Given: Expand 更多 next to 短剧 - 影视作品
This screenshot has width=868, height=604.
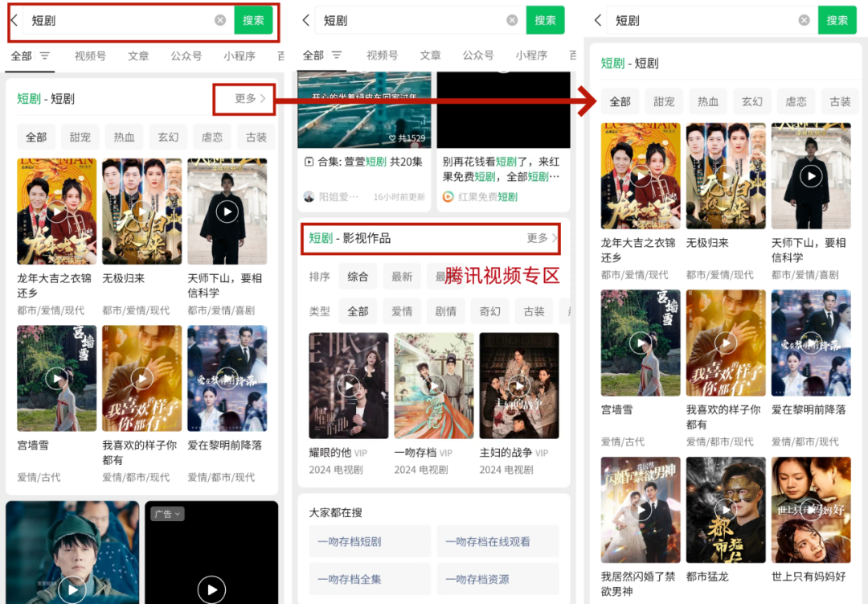Looking at the screenshot, I should tap(542, 238).
